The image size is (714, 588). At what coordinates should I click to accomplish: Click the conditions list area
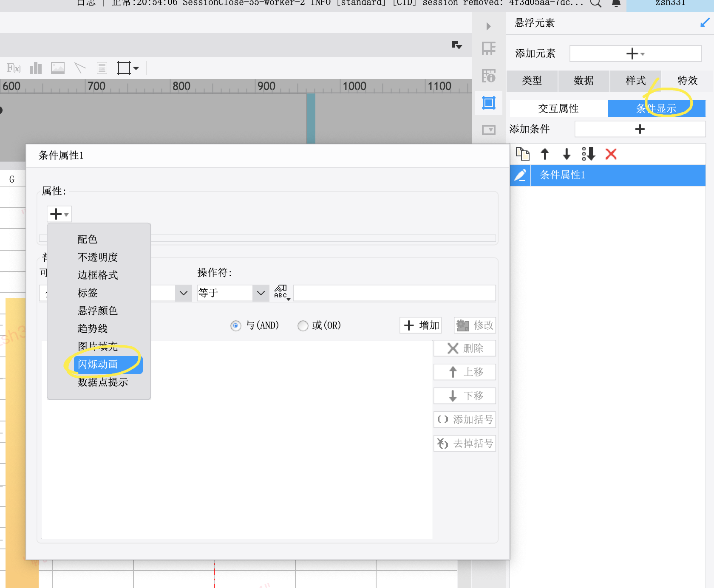[x=237, y=439]
